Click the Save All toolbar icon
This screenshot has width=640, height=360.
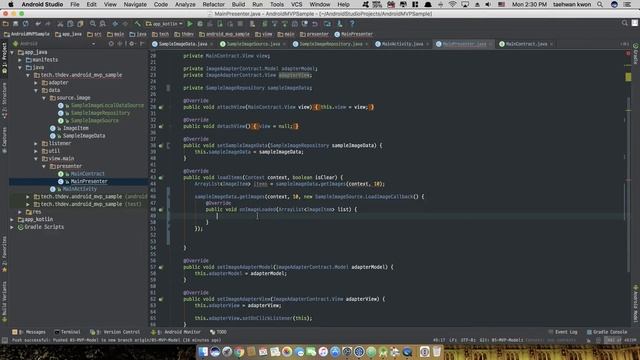(x=16, y=24)
